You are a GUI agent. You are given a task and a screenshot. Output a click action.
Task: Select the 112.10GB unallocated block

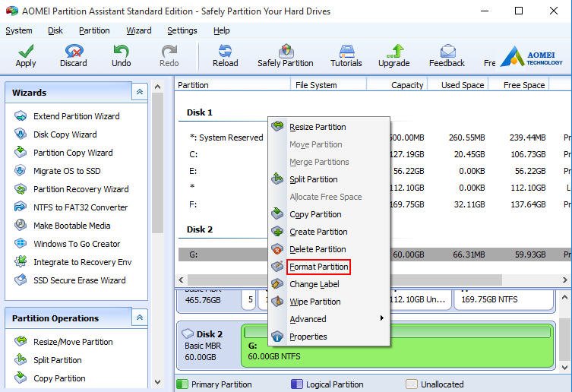click(420, 299)
